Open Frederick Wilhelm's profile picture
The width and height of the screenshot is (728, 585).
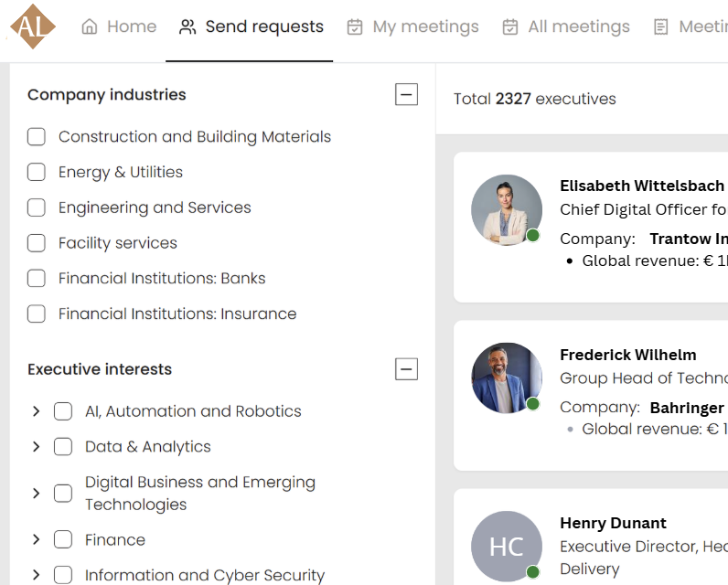[506, 378]
